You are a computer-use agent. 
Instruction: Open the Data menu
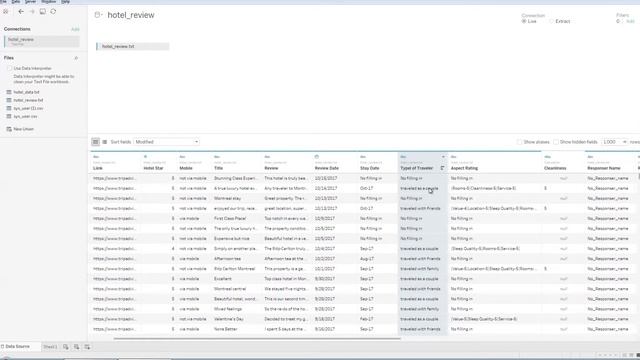coord(16,2)
